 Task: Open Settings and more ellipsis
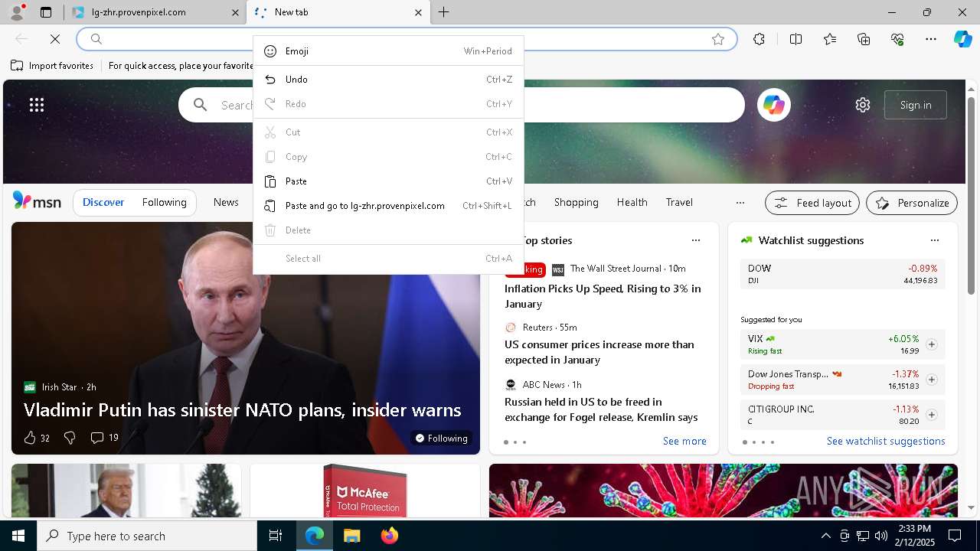[931, 39]
